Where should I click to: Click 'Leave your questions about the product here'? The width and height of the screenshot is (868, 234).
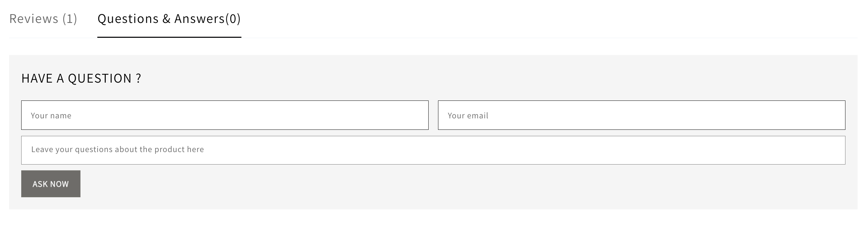coord(118,150)
